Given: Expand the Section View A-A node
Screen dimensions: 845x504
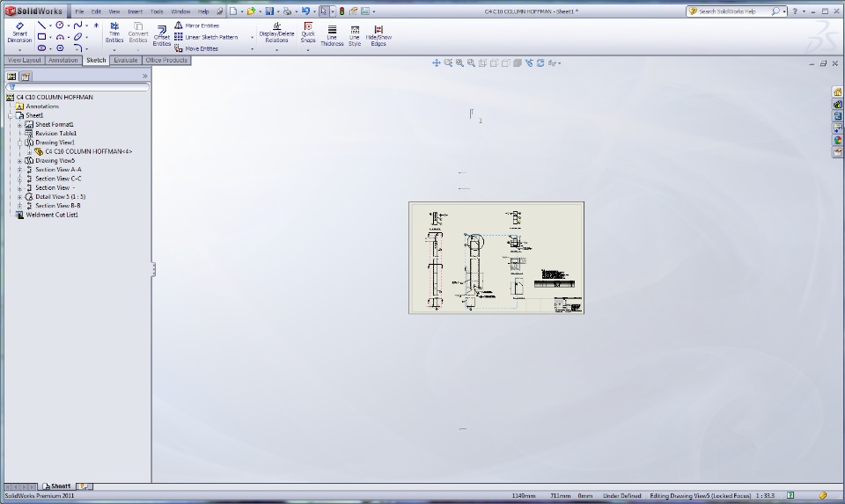Looking at the screenshot, I should point(20,170).
